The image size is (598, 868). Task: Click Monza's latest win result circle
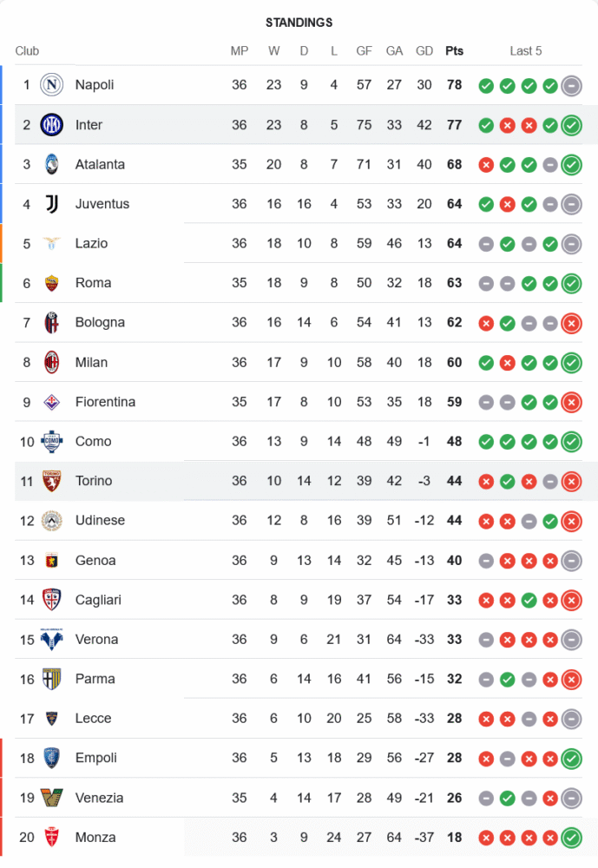pos(571,838)
